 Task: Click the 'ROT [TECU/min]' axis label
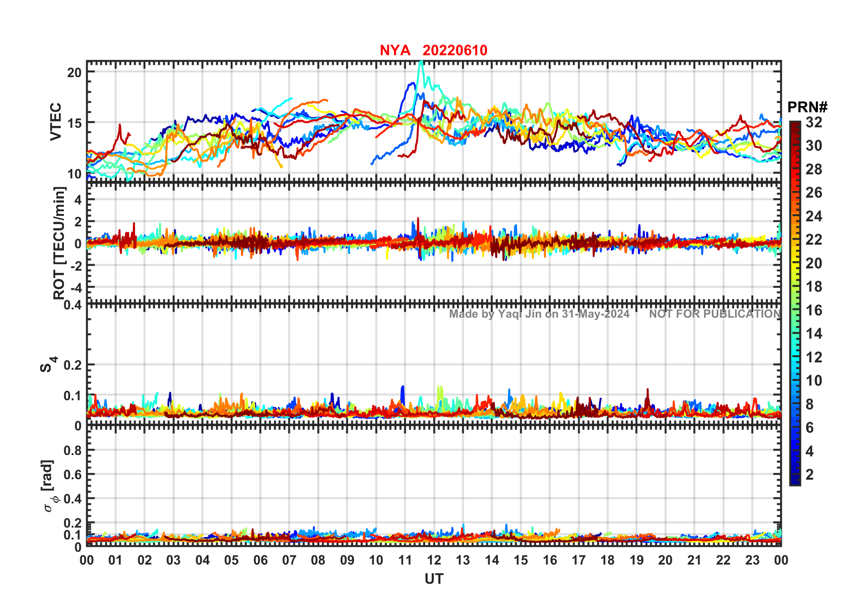(59, 243)
